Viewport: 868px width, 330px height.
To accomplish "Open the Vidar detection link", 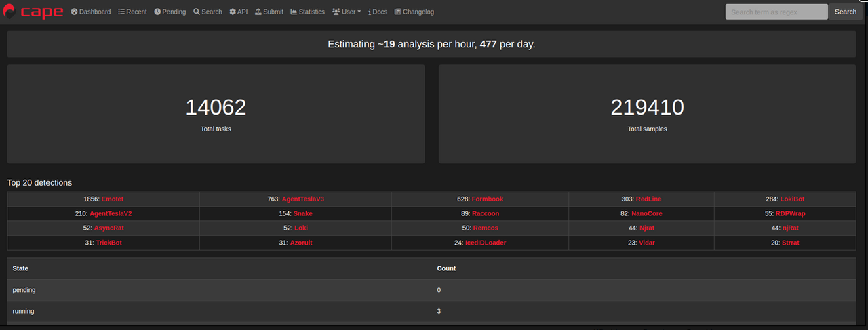I will click(647, 243).
